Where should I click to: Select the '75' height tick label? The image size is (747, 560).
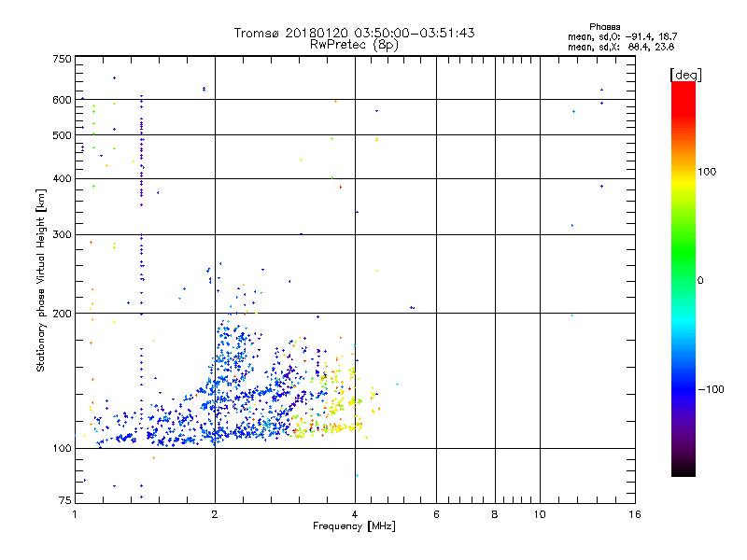click(x=65, y=500)
